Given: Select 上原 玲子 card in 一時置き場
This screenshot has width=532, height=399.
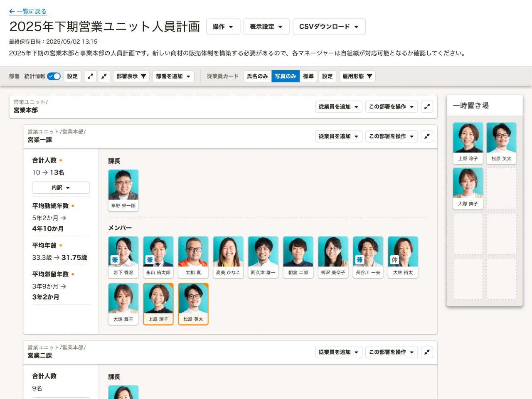Looking at the screenshot, I should pos(468,143).
